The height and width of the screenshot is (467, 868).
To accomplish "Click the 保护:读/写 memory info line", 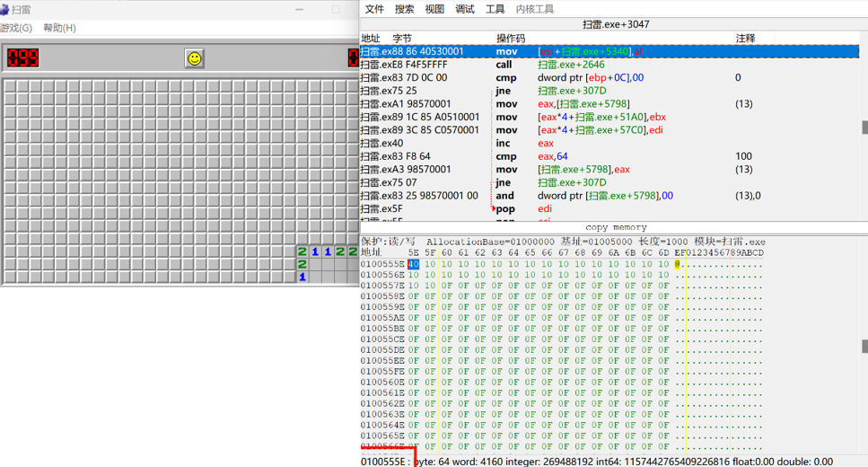I will pos(563,242).
